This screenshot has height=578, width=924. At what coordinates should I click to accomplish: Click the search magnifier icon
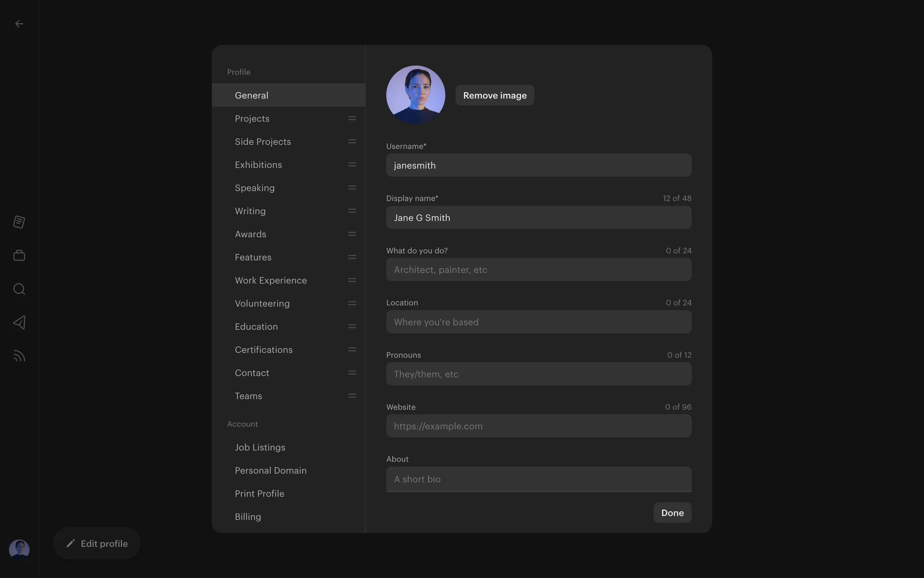pyautogui.click(x=19, y=289)
